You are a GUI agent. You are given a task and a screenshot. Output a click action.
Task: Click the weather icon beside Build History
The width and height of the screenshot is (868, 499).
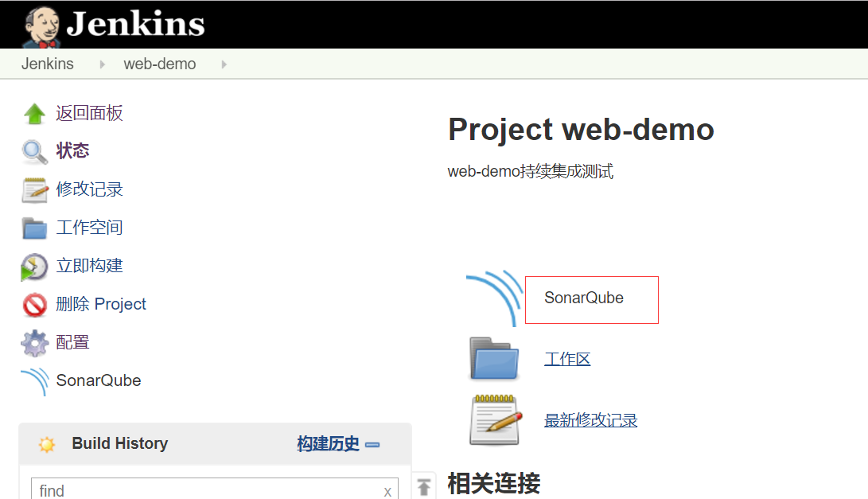[x=46, y=444]
